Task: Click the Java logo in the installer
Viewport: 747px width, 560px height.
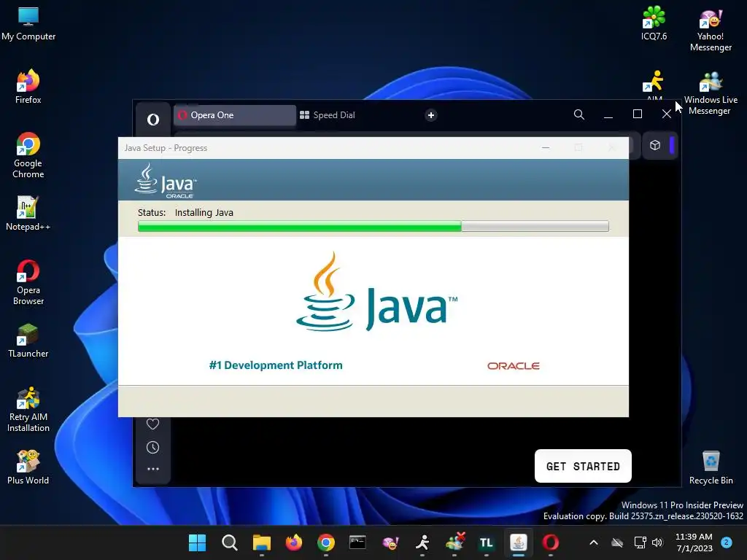Action: [376, 292]
